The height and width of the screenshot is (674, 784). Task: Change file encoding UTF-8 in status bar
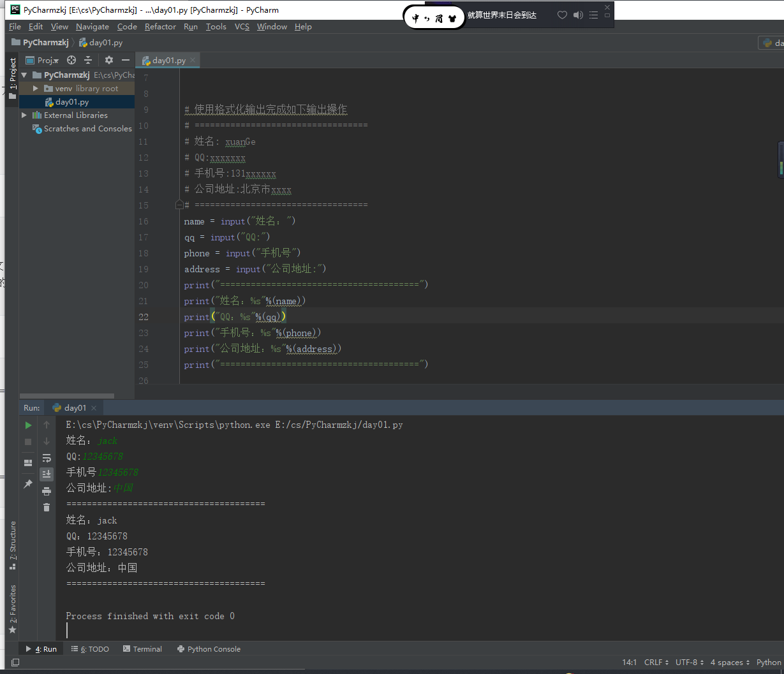point(690,663)
